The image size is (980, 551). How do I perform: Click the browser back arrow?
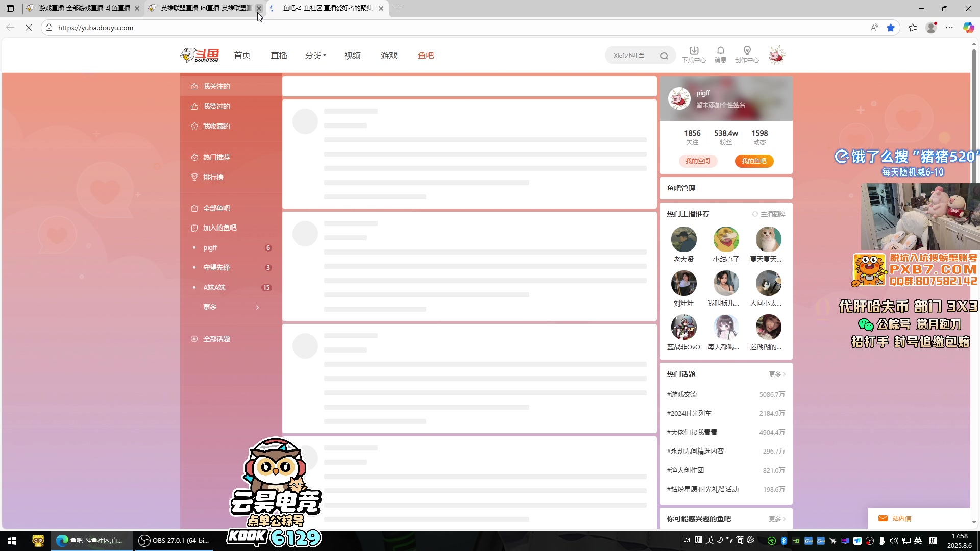click(x=10, y=28)
